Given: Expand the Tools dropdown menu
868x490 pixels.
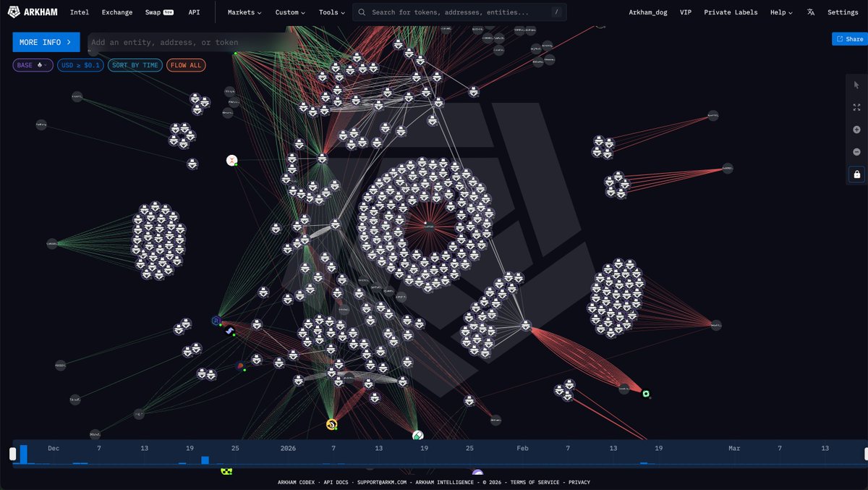Looking at the screenshot, I should pyautogui.click(x=332, y=12).
